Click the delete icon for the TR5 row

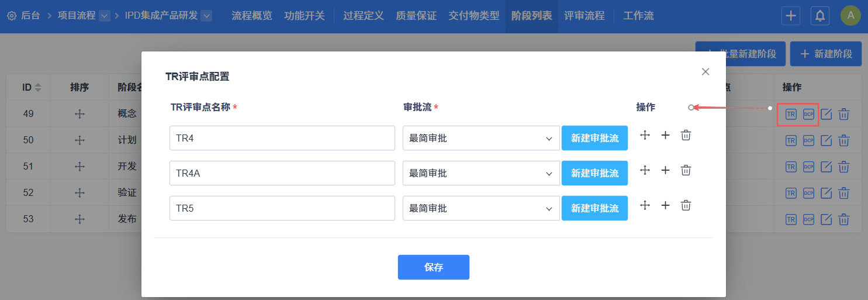(686, 205)
